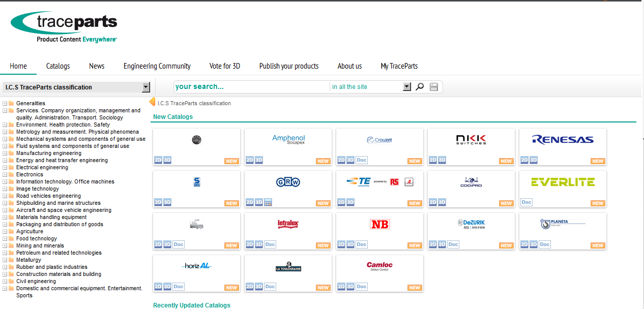This screenshot has width=644, height=309.
Task: Open Fluid systems and components category
Action: point(73,146)
